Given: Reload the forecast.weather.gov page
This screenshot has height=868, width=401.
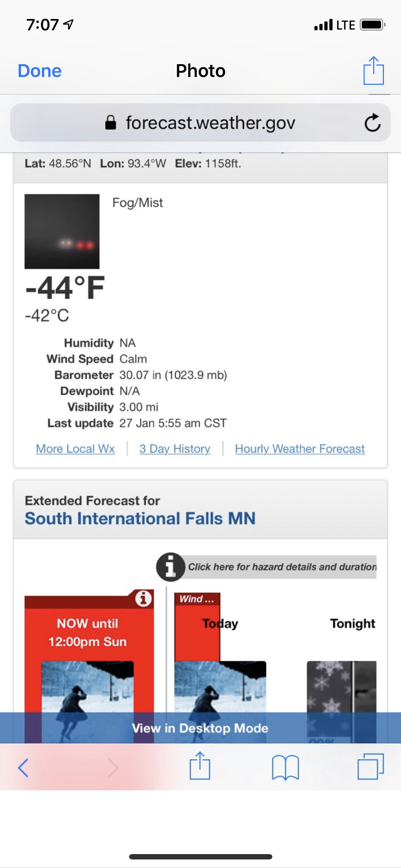Looking at the screenshot, I should pyautogui.click(x=372, y=123).
